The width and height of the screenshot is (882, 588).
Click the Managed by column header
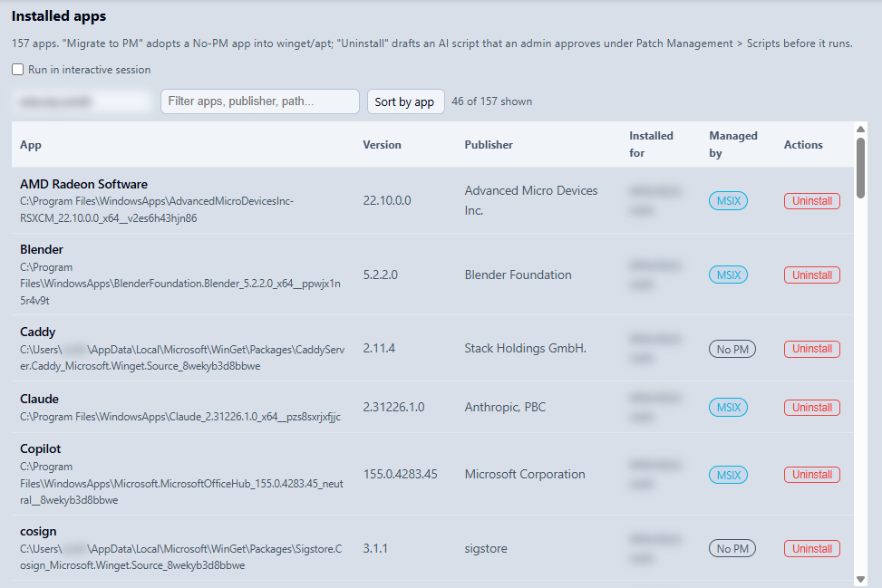pyautogui.click(x=733, y=144)
